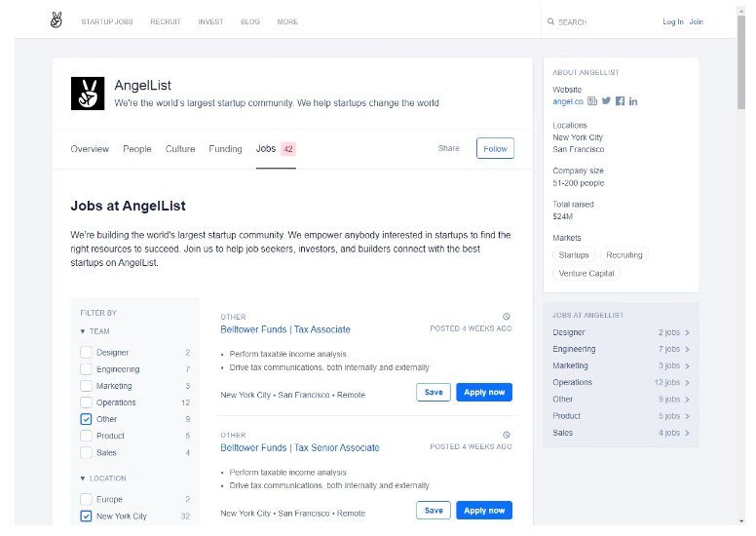Save the Tax Associate job
Viewport: 756px width, 536px height.
(434, 392)
